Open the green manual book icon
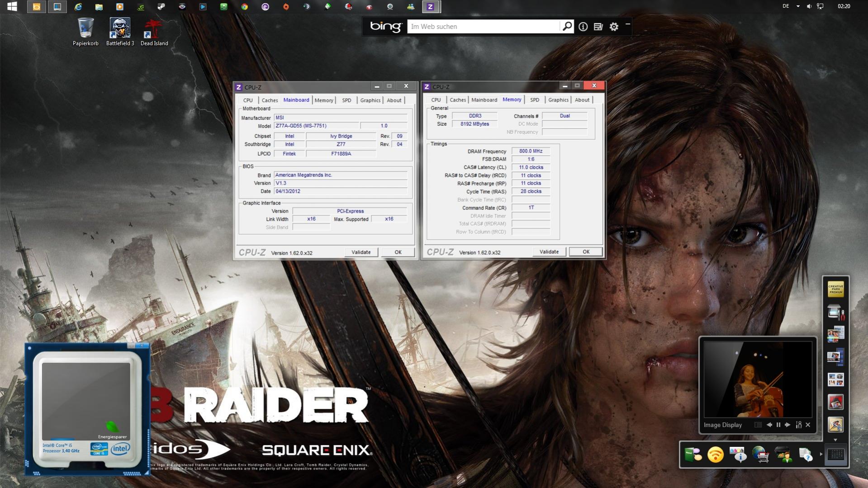868x488 pixels. [x=693, y=455]
